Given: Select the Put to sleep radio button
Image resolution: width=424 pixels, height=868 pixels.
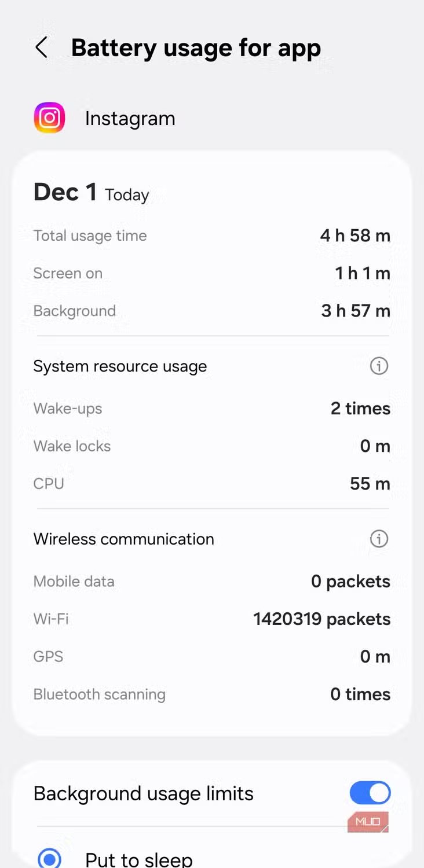Looking at the screenshot, I should 50,858.
